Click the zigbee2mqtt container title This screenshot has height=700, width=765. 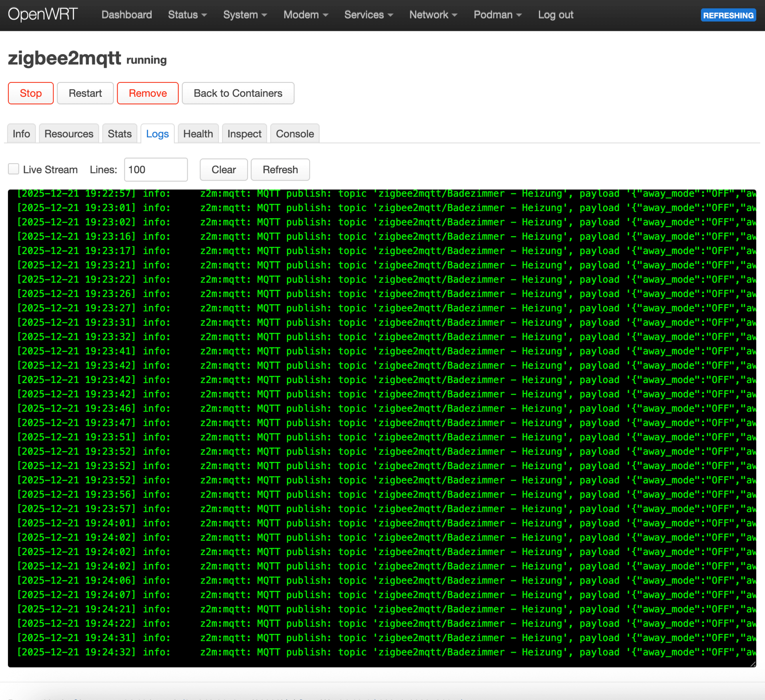tap(64, 58)
